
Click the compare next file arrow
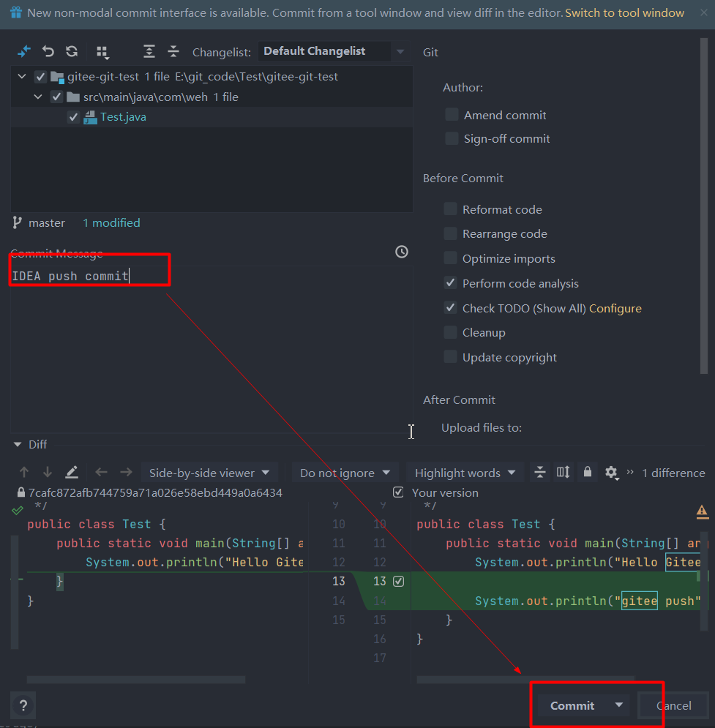point(126,473)
